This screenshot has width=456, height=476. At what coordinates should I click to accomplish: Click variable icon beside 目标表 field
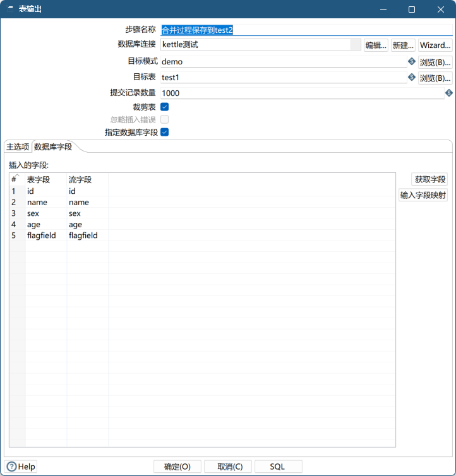click(x=412, y=78)
